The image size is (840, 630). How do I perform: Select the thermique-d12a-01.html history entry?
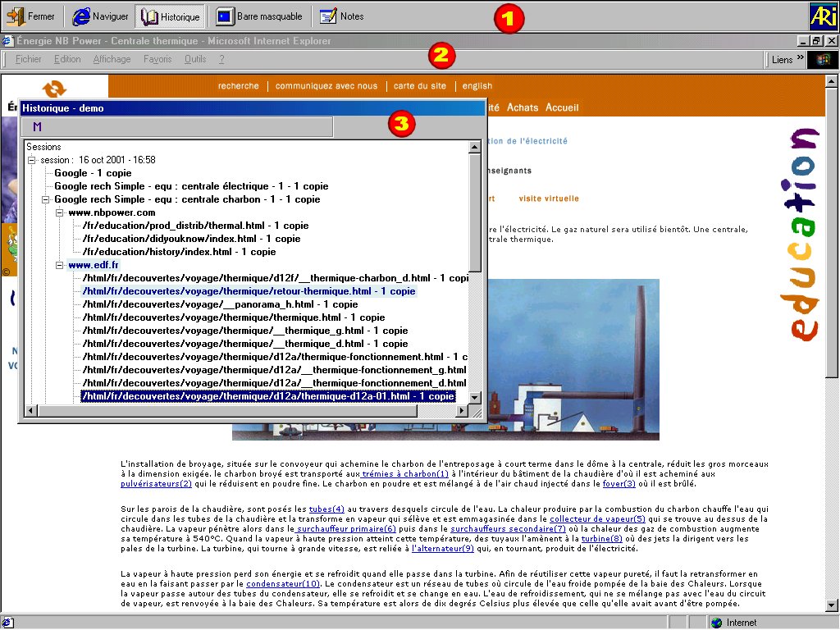click(x=268, y=396)
